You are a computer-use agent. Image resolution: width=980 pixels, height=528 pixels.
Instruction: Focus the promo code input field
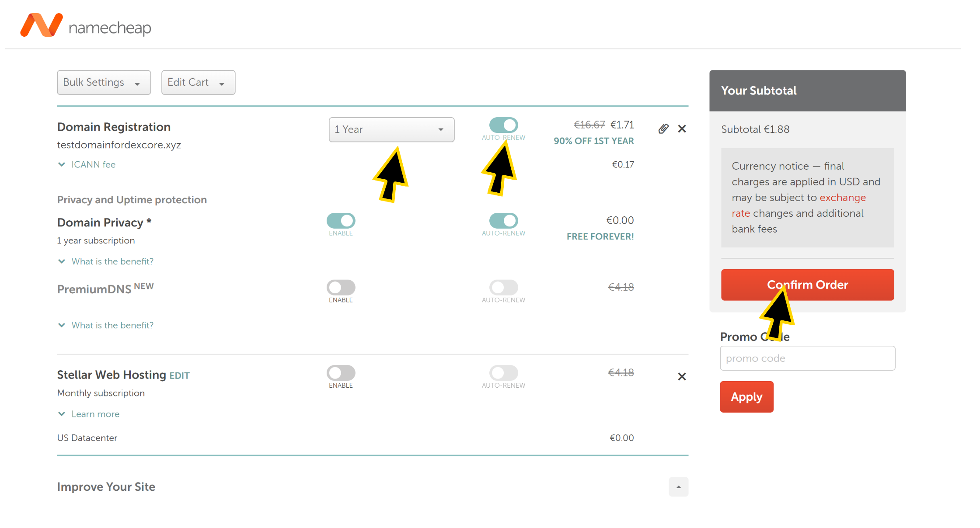[x=807, y=358]
